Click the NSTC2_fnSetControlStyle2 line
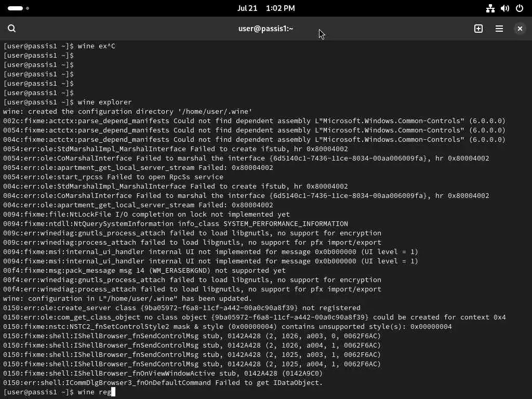532x399 pixels. (228, 327)
